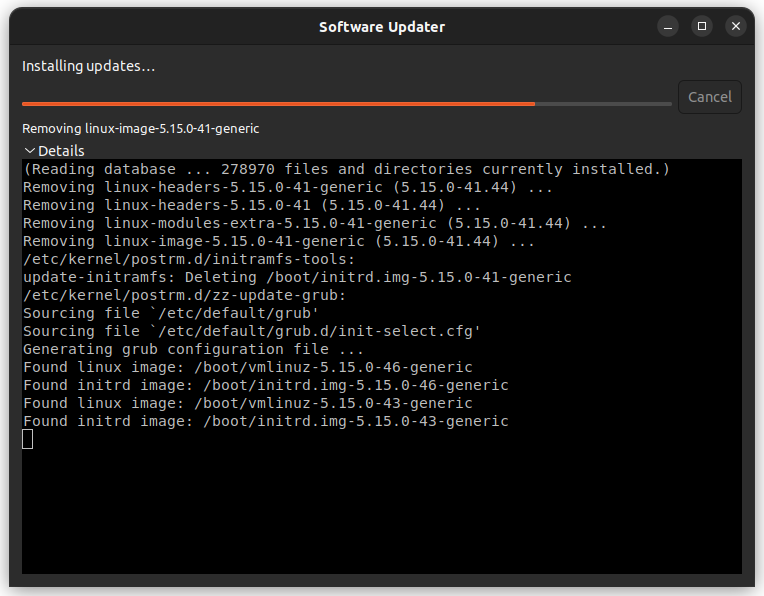Click the 'Reading database' terminal line
The height and width of the screenshot is (596, 764).
(x=346, y=169)
